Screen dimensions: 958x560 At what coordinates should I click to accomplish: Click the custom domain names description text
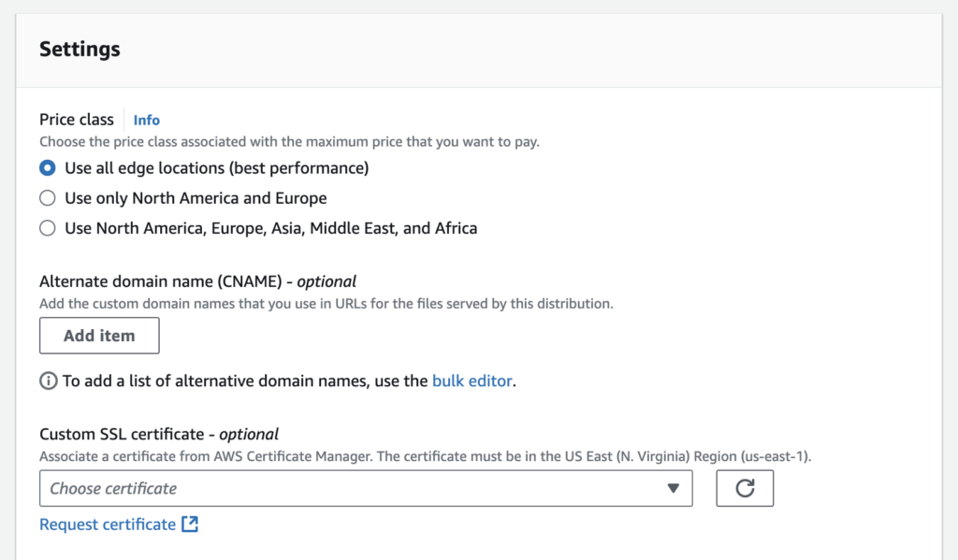[x=326, y=304]
